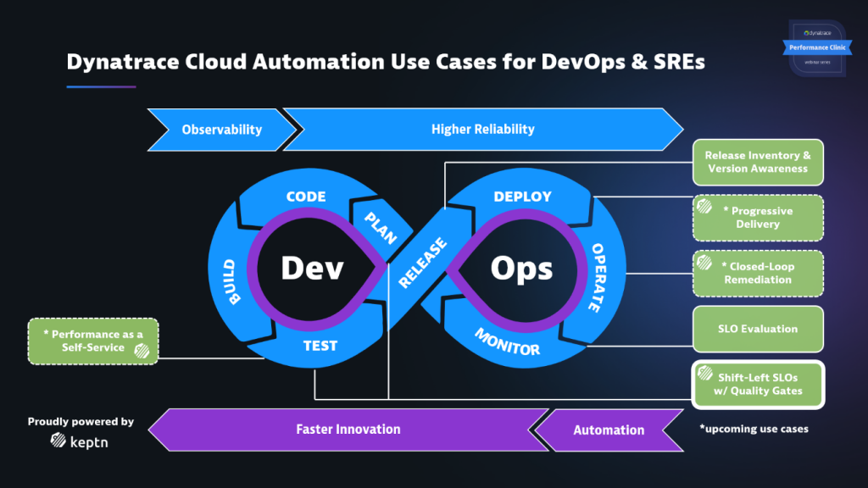Expand 'Performance as a Self-Service' panel
The image size is (868, 488).
click(x=92, y=341)
